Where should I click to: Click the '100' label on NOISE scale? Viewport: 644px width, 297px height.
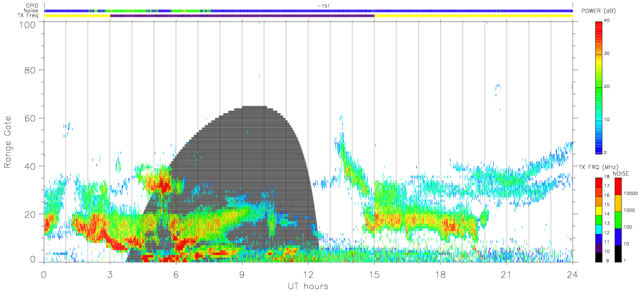tap(628, 227)
